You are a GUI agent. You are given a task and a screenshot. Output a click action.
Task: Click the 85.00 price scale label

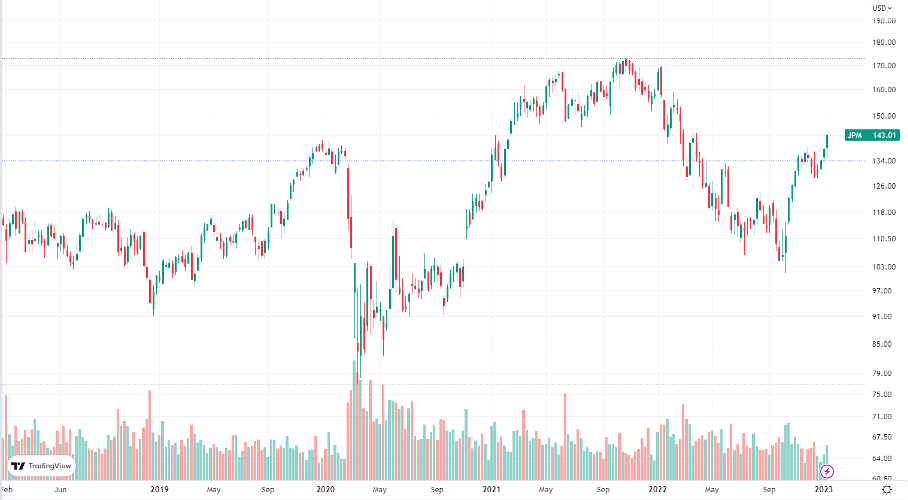click(882, 344)
